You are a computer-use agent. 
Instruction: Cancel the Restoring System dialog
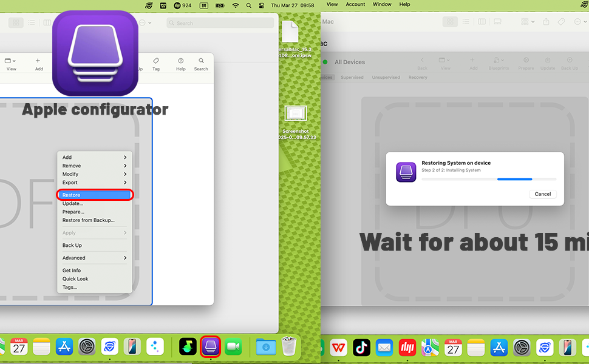point(542,194)
